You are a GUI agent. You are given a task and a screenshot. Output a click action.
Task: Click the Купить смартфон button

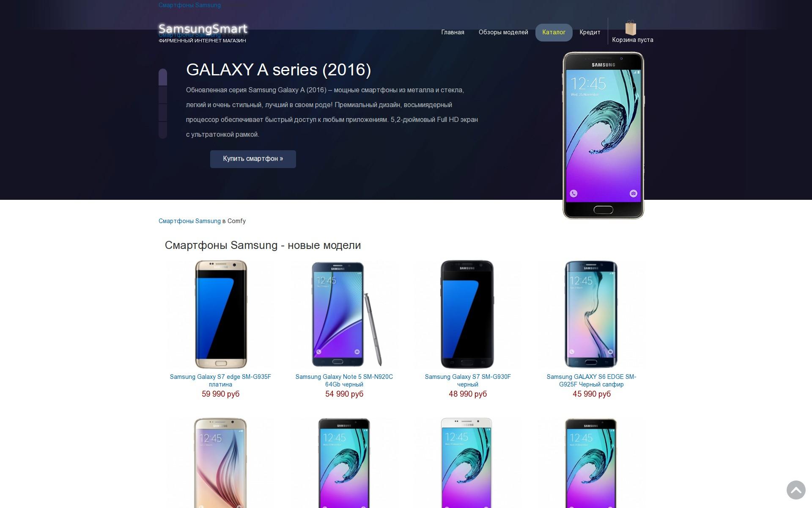point(253,159)
